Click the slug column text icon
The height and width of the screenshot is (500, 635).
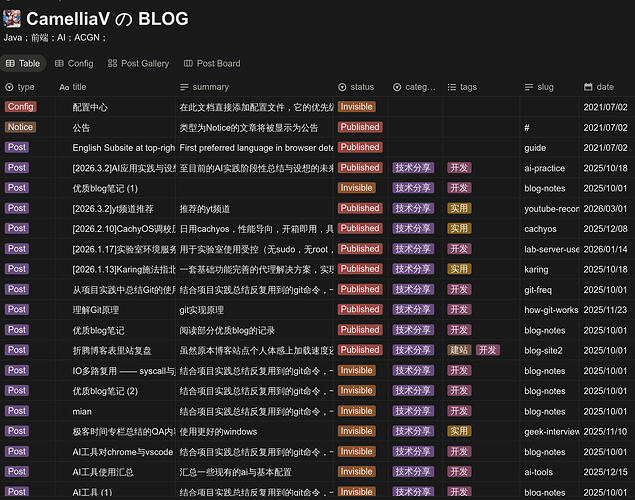[529, 87]
